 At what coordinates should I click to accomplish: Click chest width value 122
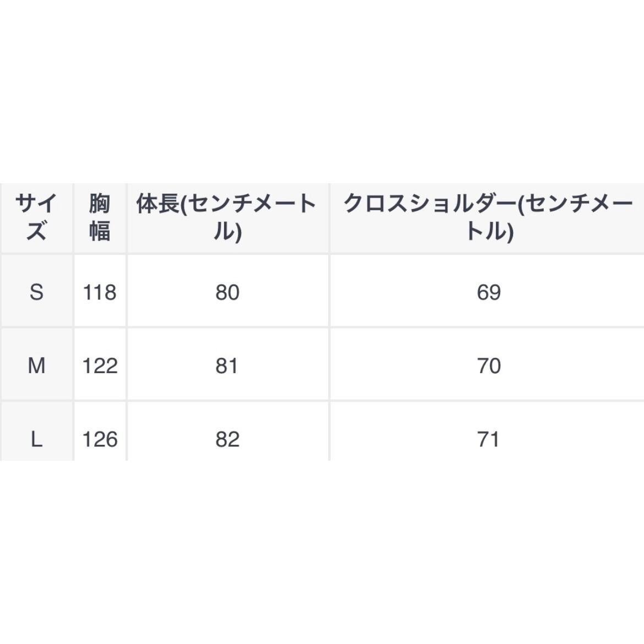click(100, 365)
